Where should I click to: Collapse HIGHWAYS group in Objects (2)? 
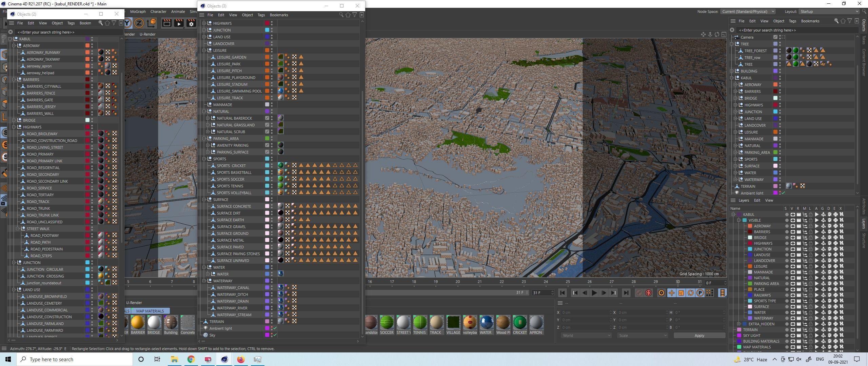point(14,127)
